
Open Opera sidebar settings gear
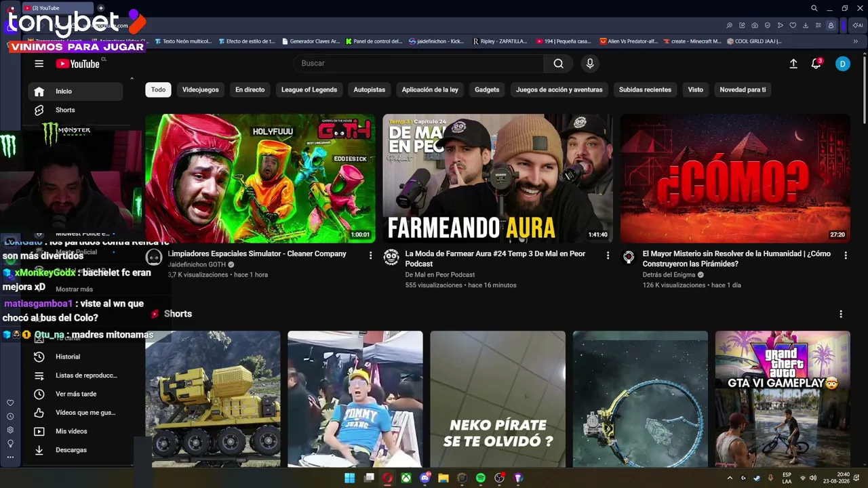coord(10,430)
